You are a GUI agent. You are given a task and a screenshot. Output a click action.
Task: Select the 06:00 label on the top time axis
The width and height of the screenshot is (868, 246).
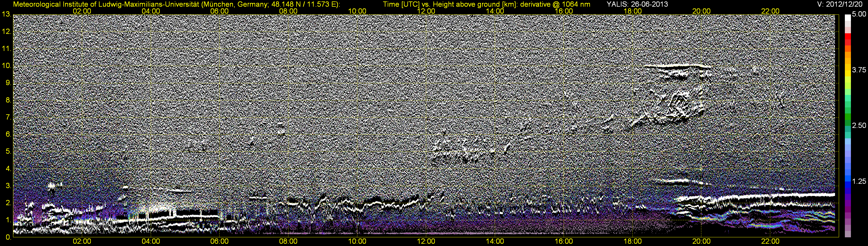220,11
